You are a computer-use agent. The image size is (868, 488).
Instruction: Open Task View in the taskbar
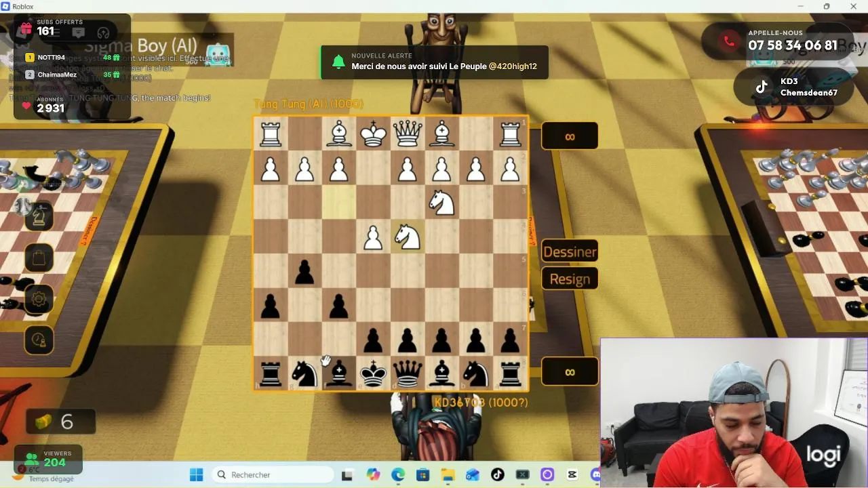click(x=347, y=474)
